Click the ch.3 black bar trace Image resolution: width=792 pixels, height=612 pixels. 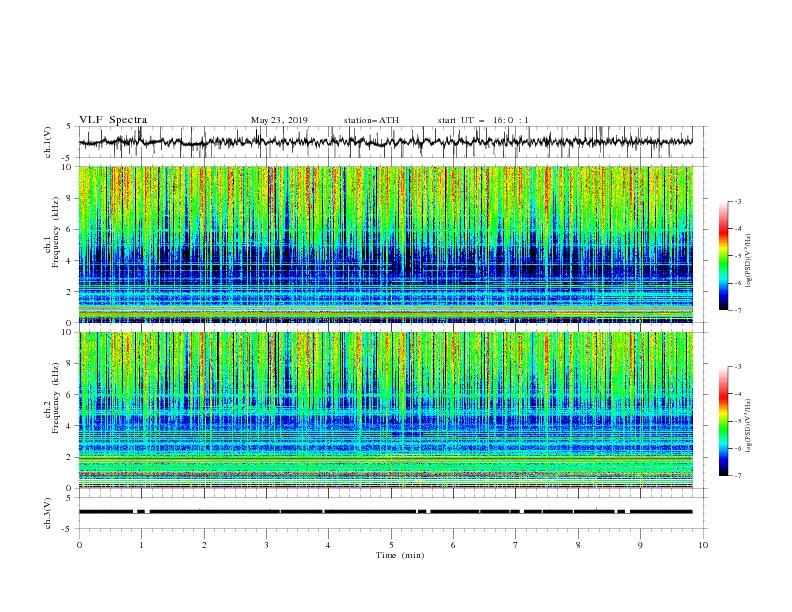[385, 512]
